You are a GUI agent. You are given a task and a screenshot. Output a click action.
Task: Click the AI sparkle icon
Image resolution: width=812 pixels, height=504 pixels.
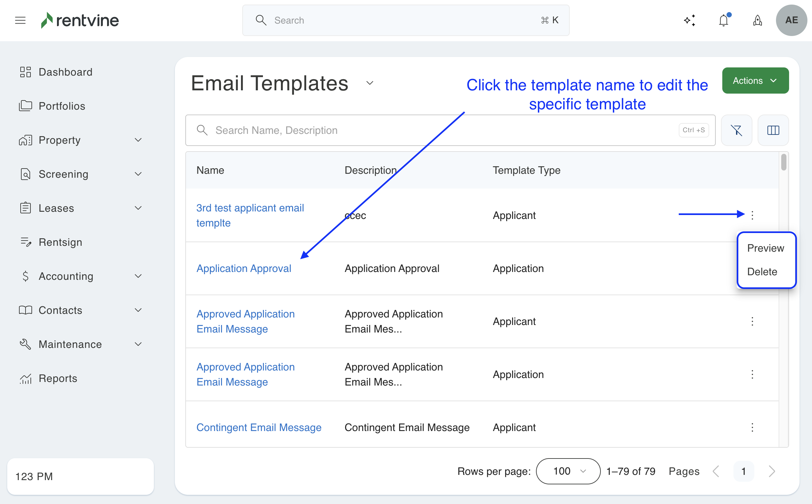pyautogui.click(x=690, y=20)
